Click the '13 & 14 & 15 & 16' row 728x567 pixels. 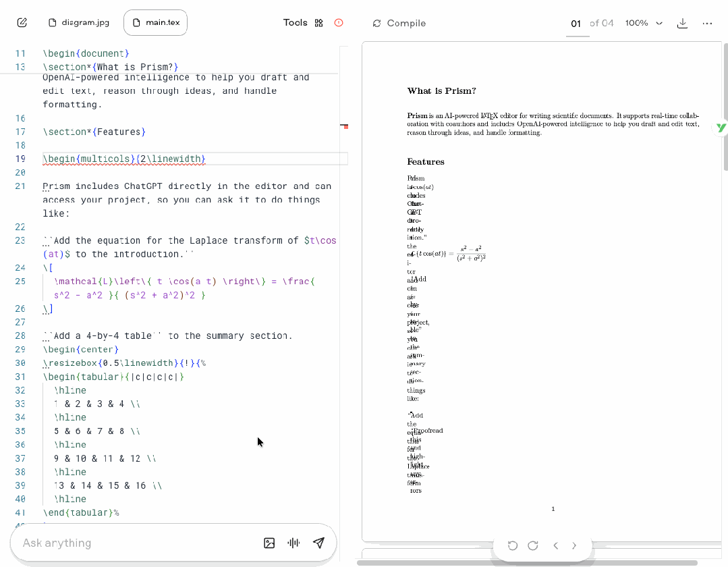[108, 485]
